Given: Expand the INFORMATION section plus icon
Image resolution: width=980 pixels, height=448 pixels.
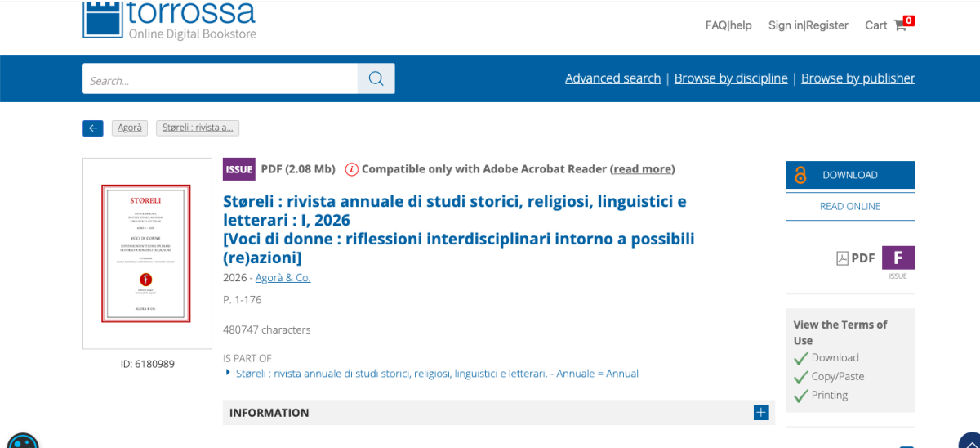Looking at the screenshot, I should pyautogui.click(x=760, y=413).
